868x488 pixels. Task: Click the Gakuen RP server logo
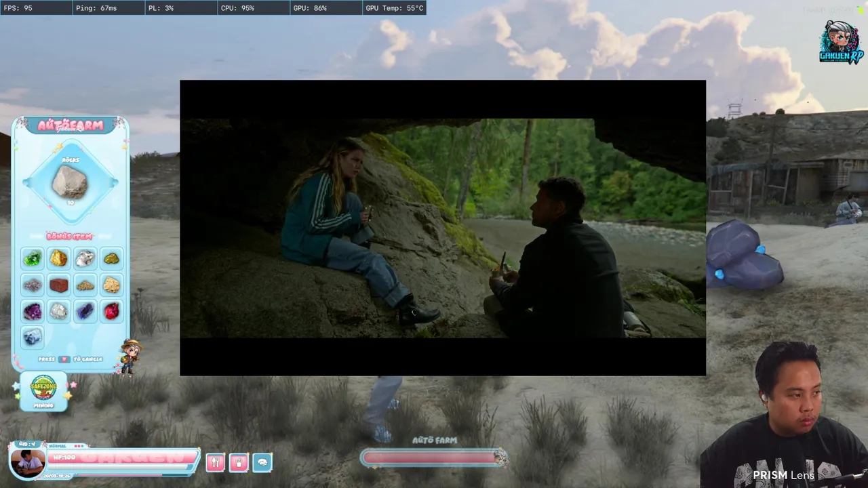tap(842, 42)
